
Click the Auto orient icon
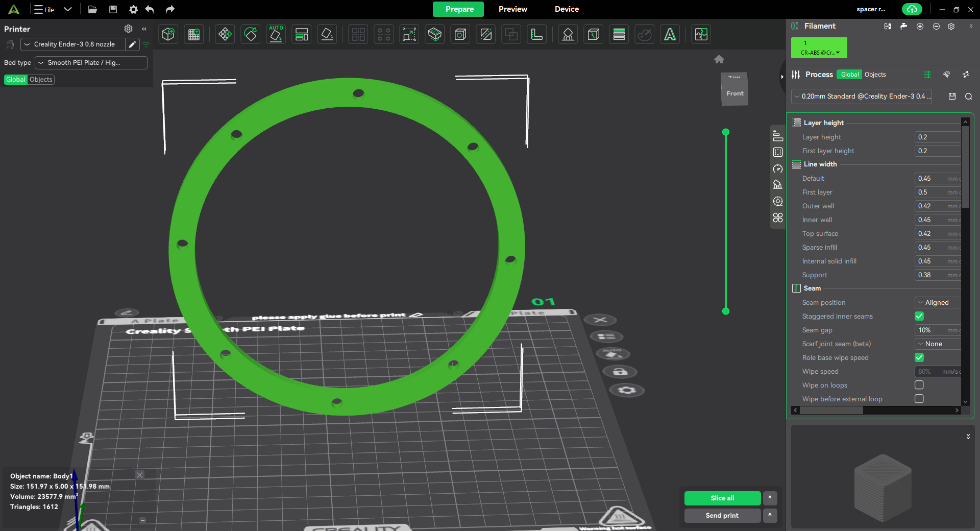(276, 34)
